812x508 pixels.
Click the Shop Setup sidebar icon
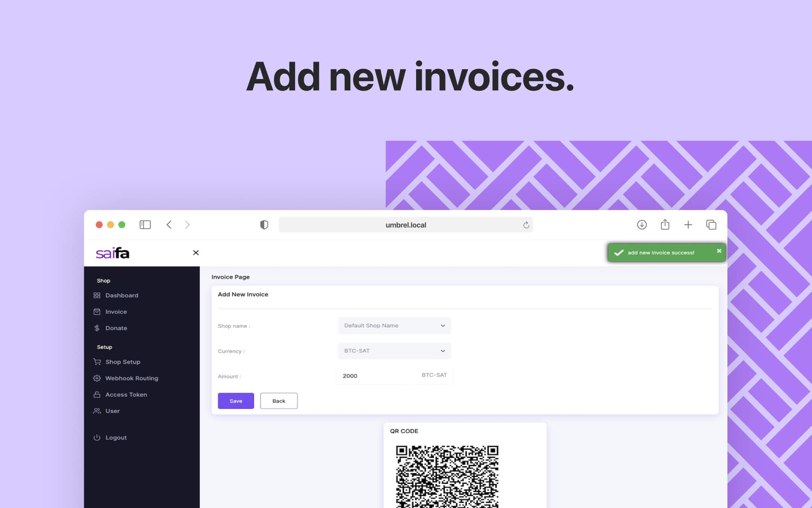[97, 362]
